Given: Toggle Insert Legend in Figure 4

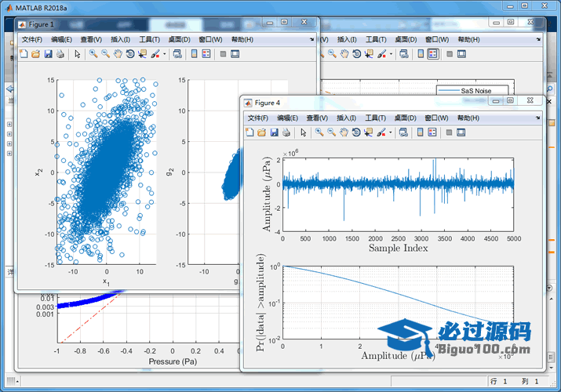Looking at the screenshot, I should (x=432, y=132).
